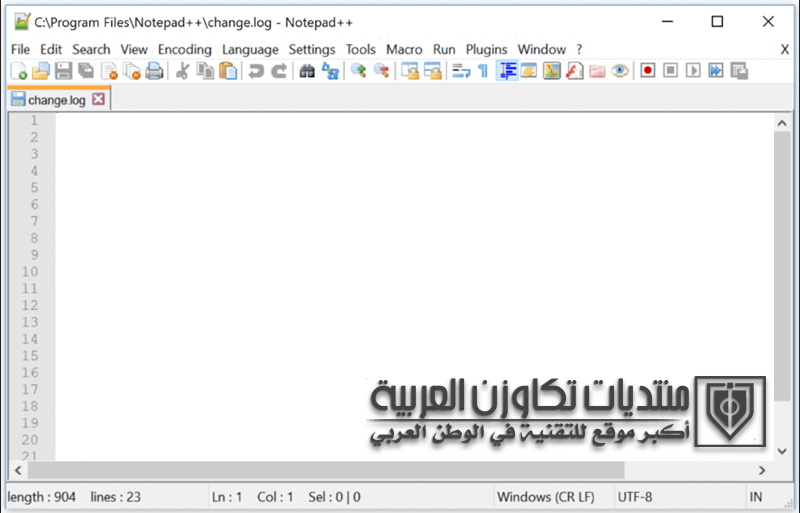Open a file via the folder toolbar icon
Screen dimensions: 800x513
point(41,71)
